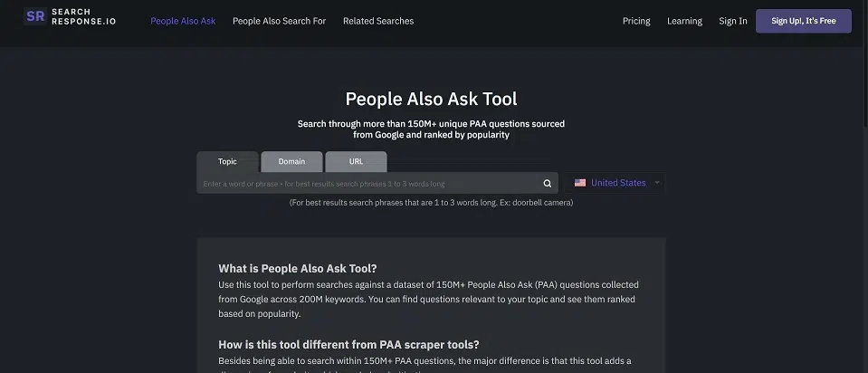This screenshot has width=868, height=373.
Task: Click the Sign Up, It's Free button
Action: point(803,21)
